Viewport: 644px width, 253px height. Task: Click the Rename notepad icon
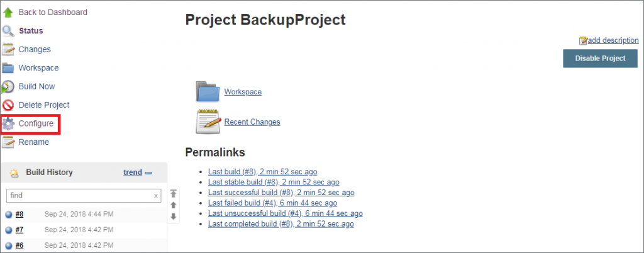click(8, 142)
